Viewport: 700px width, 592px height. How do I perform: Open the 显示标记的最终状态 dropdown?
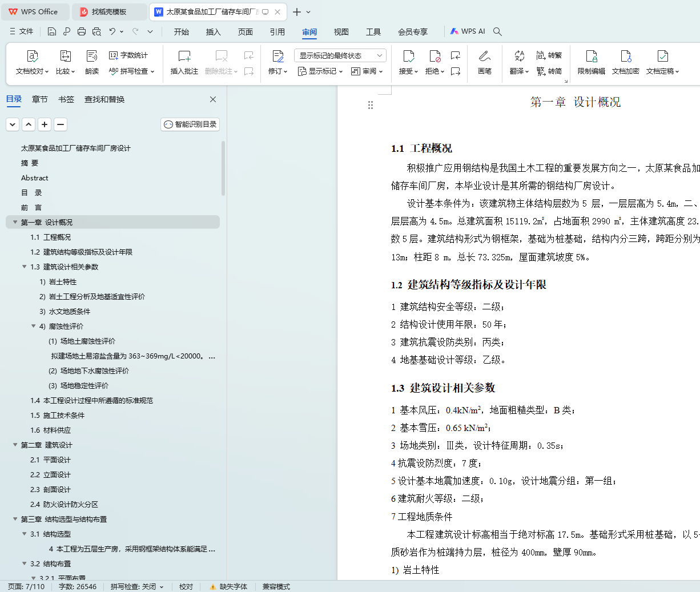[340, 55]
